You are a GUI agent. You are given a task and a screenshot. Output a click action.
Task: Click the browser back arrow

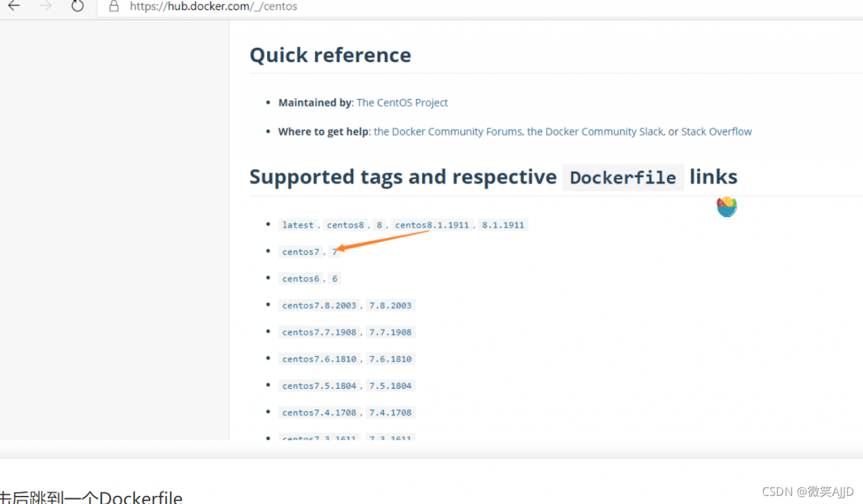point(13,6)
